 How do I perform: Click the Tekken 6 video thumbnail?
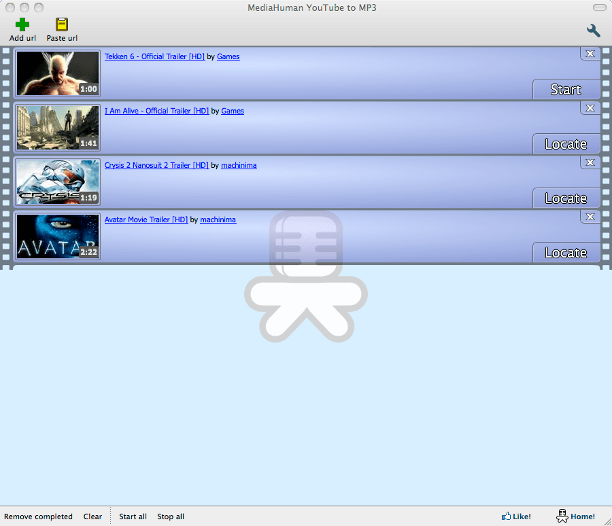[58, 73]
